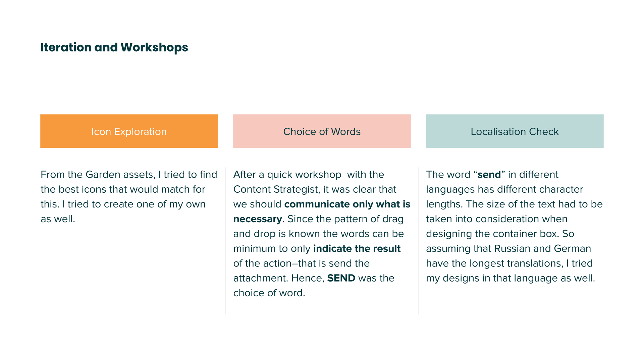This screenshot has height=362, width=644.
Task: Click the paragraph starting 'After a quick workshop'
Action: (322, 234)
